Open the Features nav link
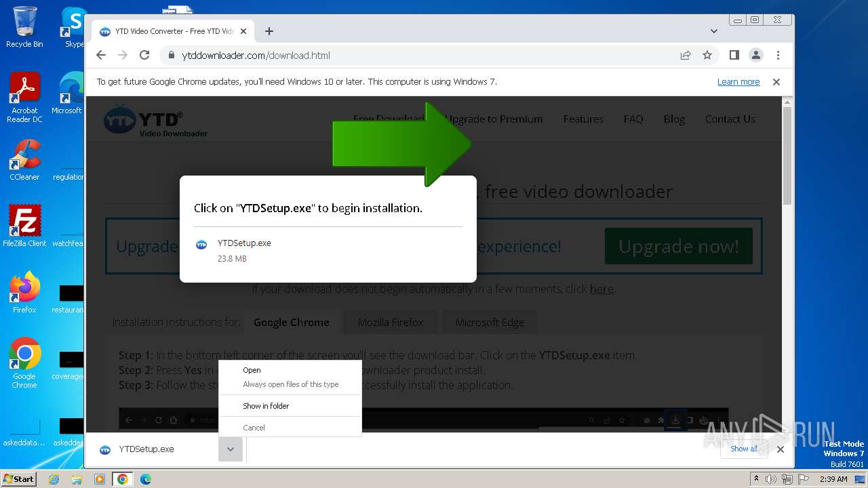 (x=583, y=119)
